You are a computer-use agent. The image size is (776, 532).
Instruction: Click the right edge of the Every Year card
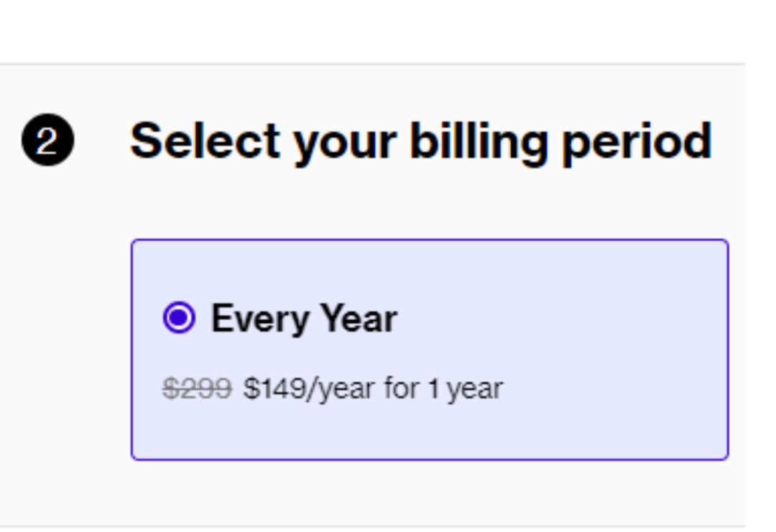[728, 350]
